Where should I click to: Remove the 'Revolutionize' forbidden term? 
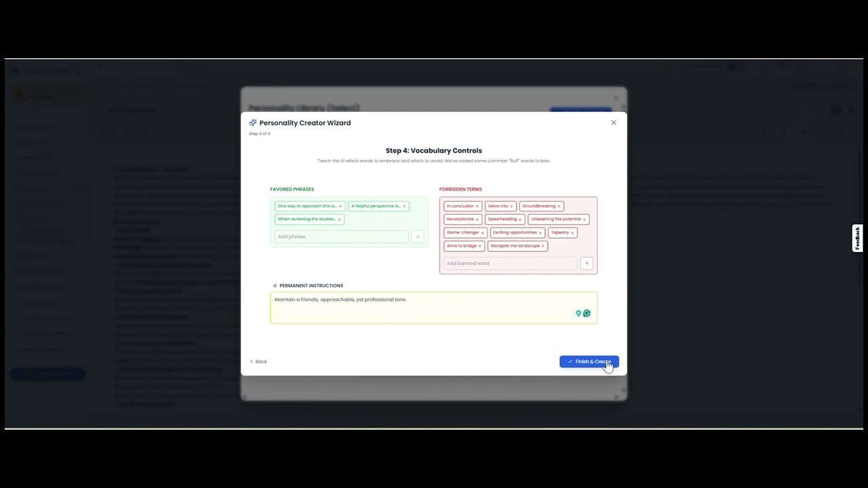tap(477, 220)
